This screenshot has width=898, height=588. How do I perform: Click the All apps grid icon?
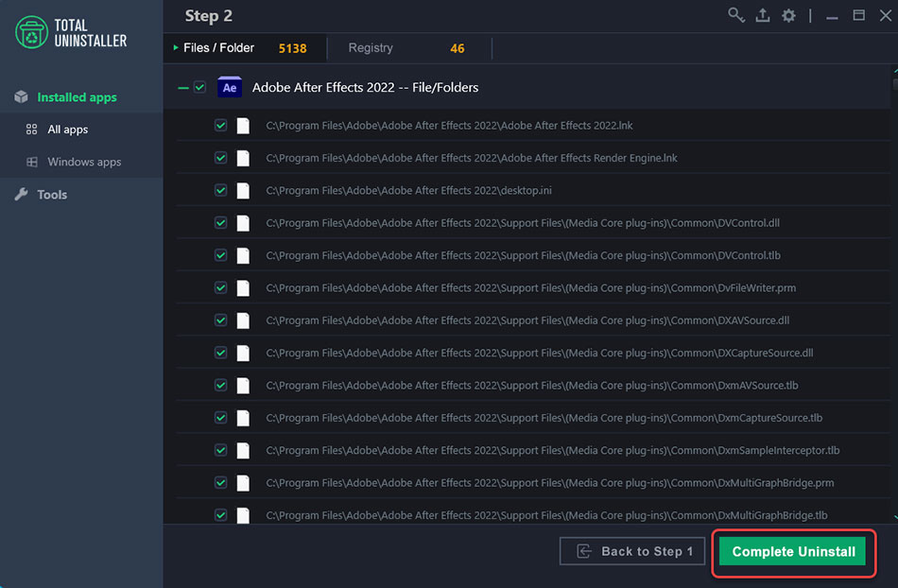click(31, 130)
